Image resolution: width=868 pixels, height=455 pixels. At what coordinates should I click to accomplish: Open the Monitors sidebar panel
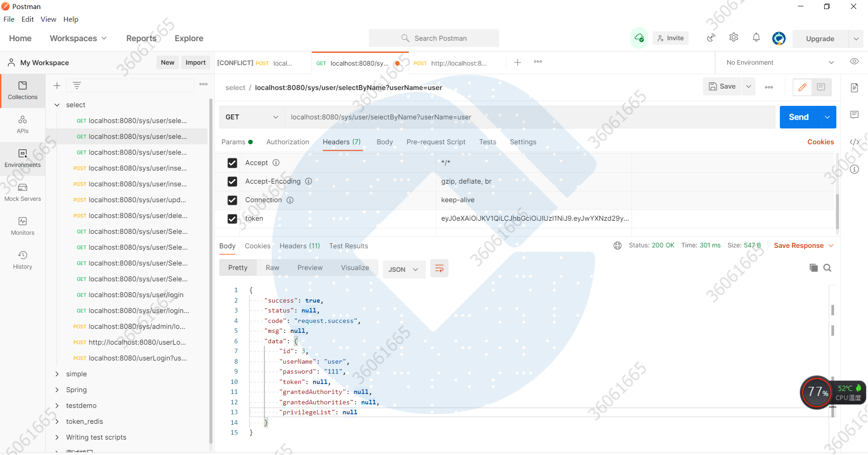click(23, 226)
